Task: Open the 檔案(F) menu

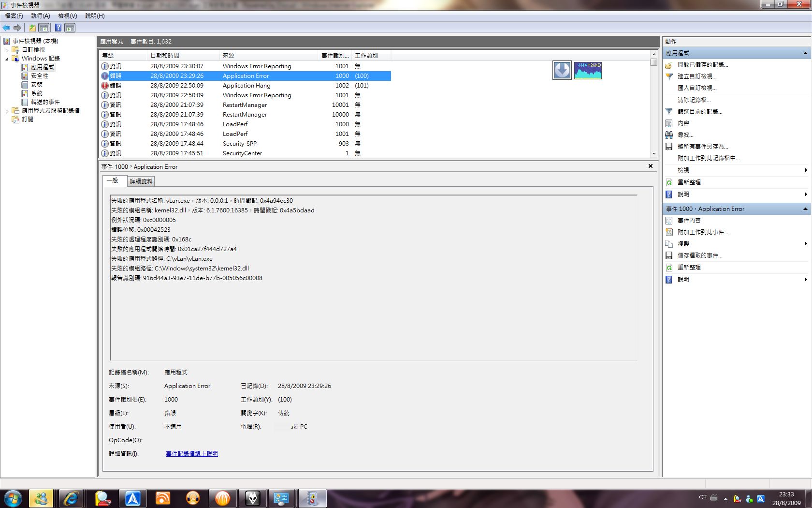Action: (14, 16)
